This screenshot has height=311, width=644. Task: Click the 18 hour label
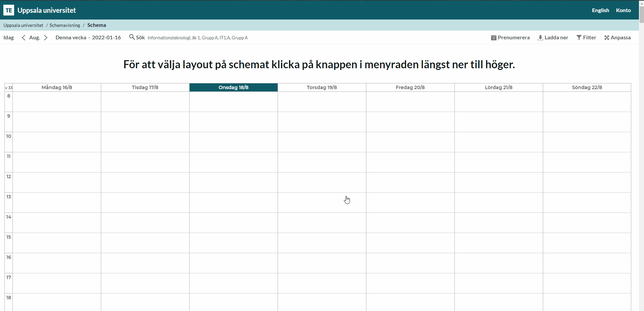tap(9, 298)
